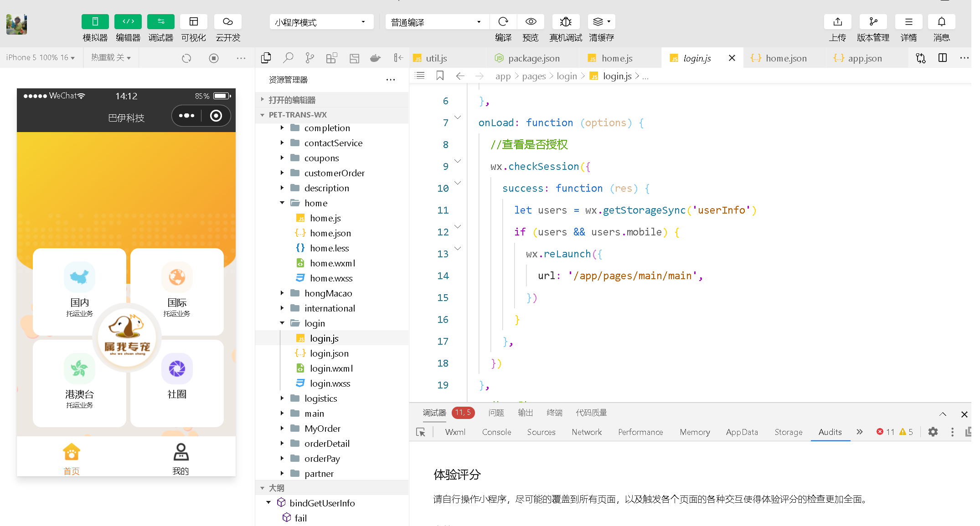
Task: Collapse sidebar with the arrow icon
Action: pos(398,58)
